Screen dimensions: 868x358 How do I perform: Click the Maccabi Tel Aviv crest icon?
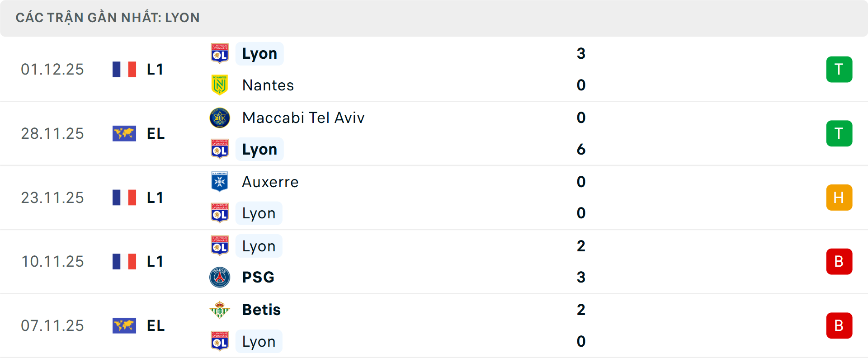220,118
